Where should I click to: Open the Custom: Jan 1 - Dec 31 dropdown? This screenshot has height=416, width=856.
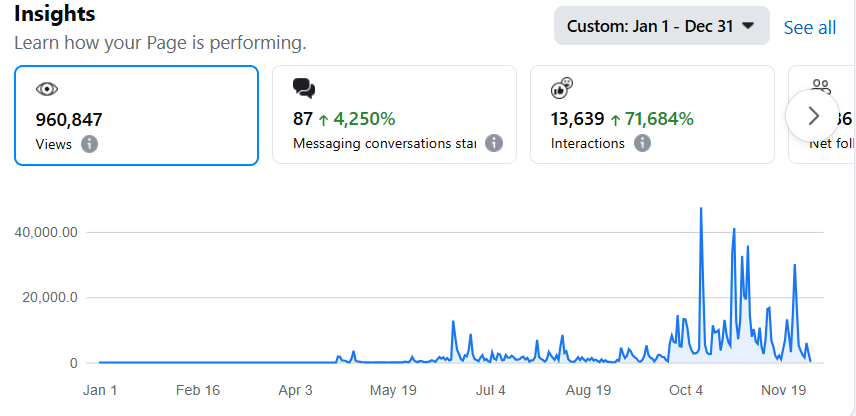coord(661,26)
